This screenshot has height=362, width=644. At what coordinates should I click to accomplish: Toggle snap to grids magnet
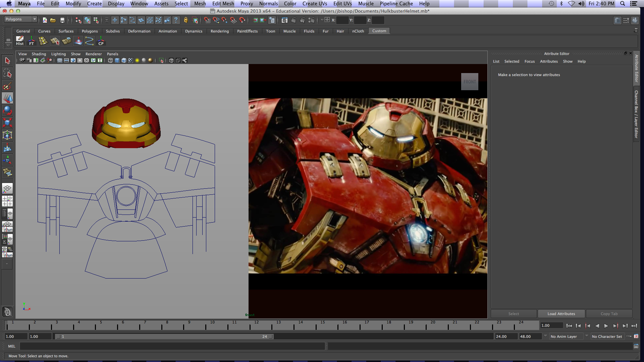(x=207, y=20)
